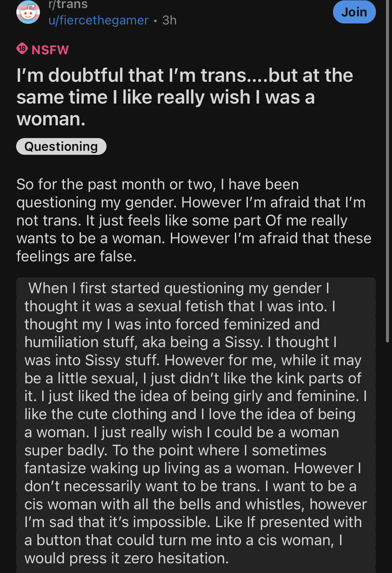The width and height of the screenshot is (392, 573).
Task: Tap the word 'woman.' ending the title
Action: (51, 119)
